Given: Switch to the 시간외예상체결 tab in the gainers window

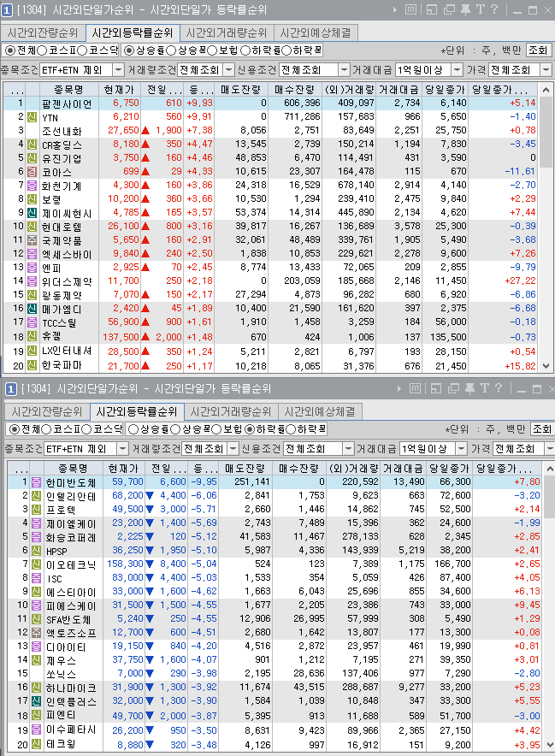Looking at the screenshot, I should tap(316, 32).
